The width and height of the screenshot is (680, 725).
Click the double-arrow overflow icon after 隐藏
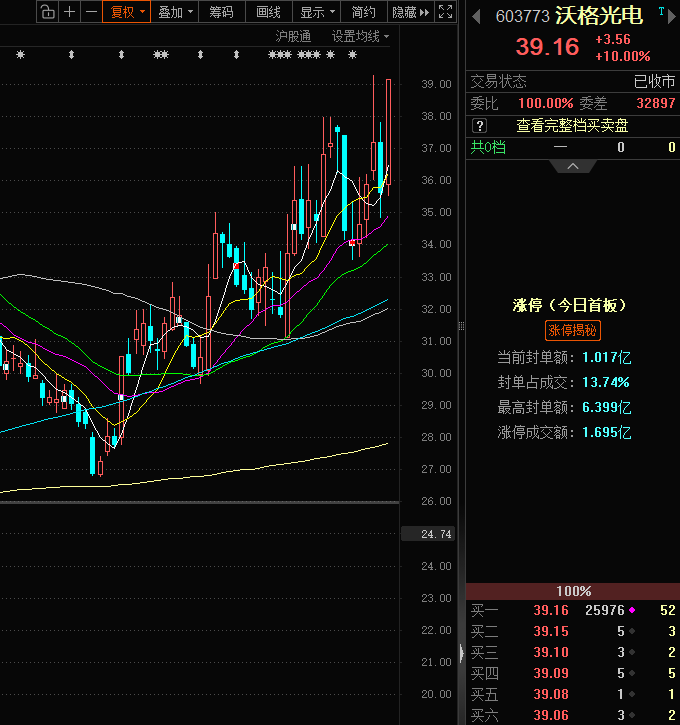pos(424,12)
